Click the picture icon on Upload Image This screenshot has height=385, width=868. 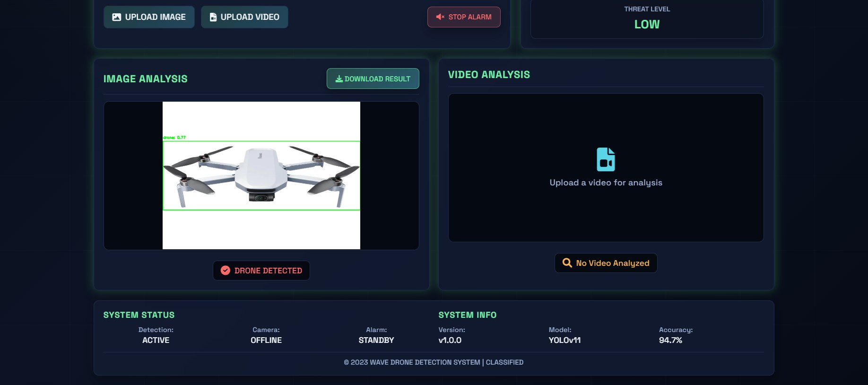[116, 17]
